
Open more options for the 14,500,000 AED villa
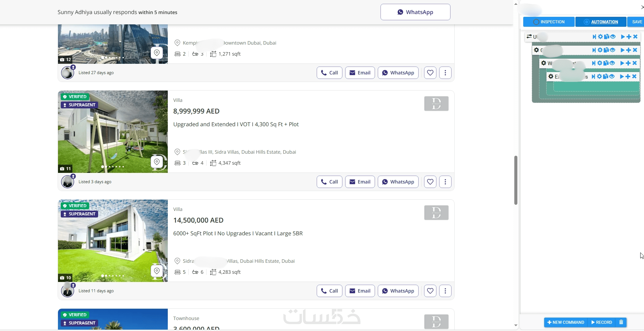[445, 291]
